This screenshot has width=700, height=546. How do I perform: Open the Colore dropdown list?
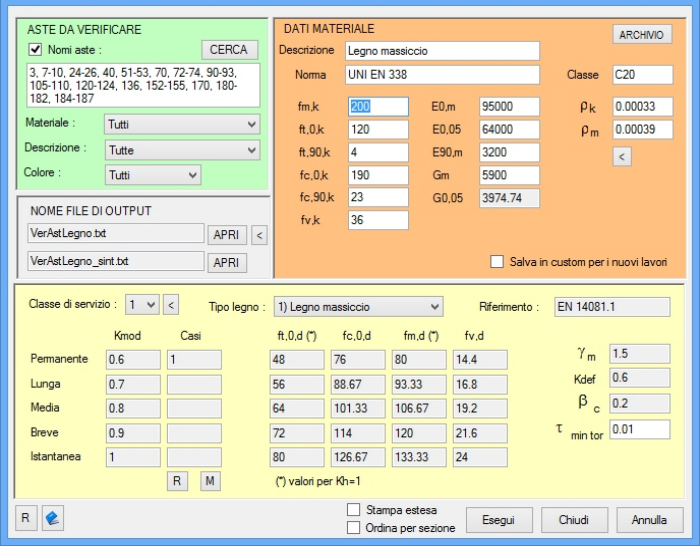pos(153,175)
